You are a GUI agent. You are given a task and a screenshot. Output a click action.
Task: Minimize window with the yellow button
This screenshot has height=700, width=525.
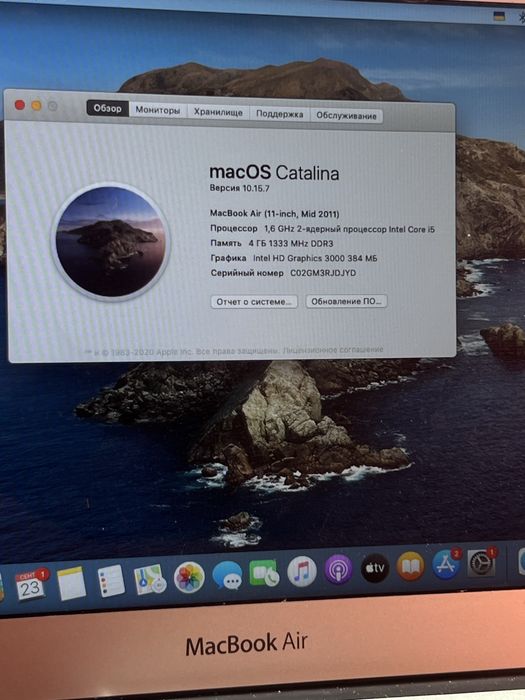pyautogui.click(x=36, y=106)
